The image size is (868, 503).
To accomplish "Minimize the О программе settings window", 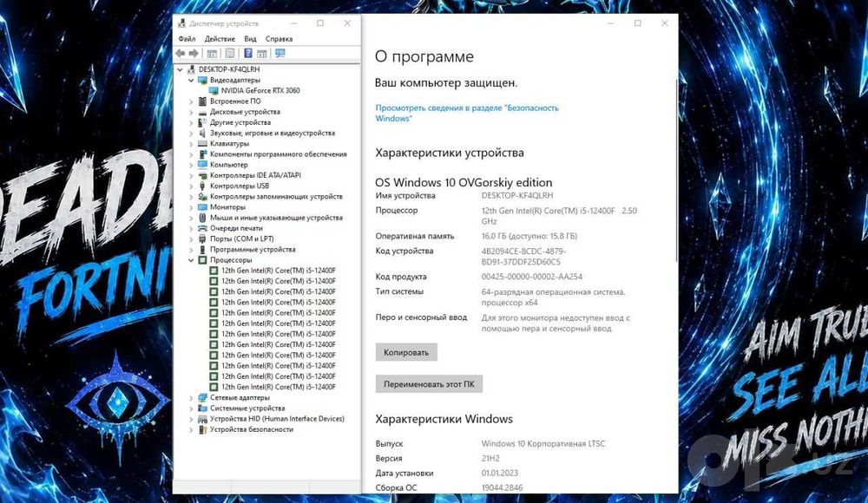I will [x=610, y=23].
